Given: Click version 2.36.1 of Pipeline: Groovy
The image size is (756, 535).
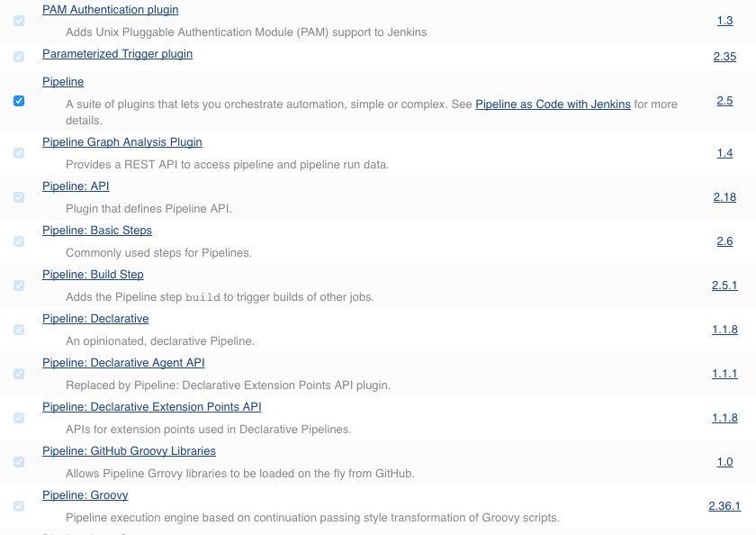Looking at the screenshot, I should coord(723,505).
